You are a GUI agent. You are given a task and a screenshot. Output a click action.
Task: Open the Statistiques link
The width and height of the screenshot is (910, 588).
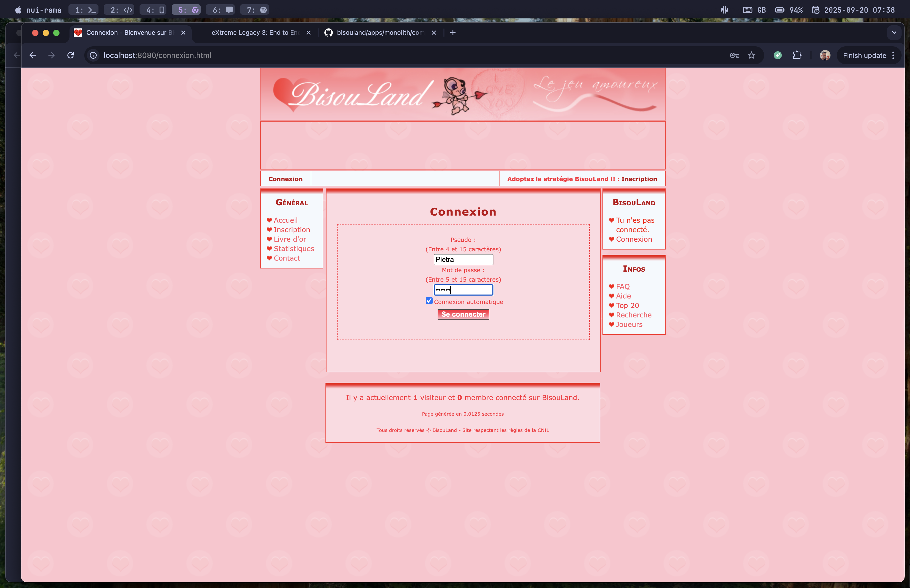pos(294,249)
